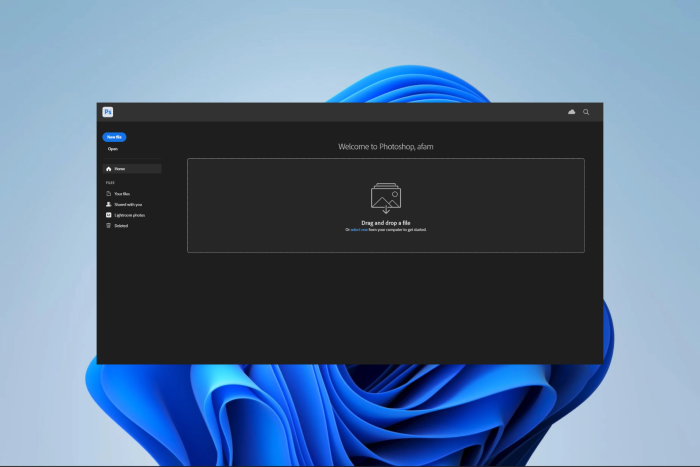This screenshot has width=700, height=467.
Task: Click the person icon beside Shared with you
Action: point(108,204)
